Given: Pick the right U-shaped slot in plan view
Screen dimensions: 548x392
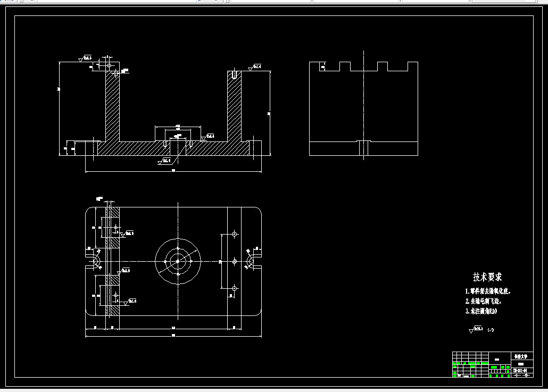Looking at the screenshot, I should click(254, 261).
